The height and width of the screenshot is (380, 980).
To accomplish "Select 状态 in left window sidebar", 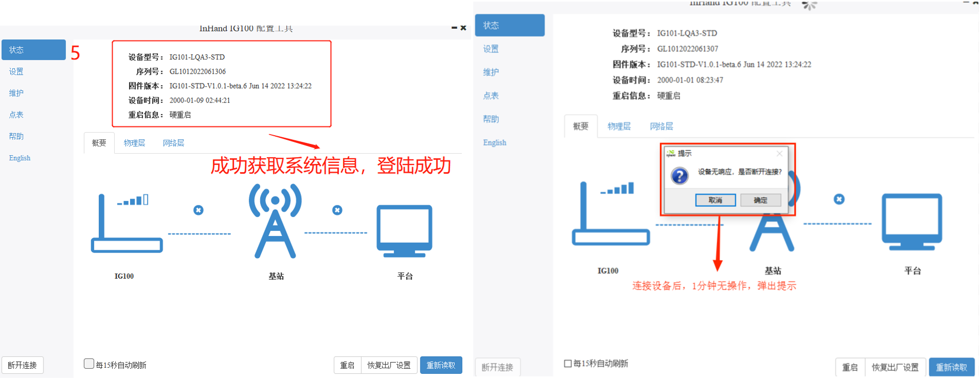I will click(34, 50).
